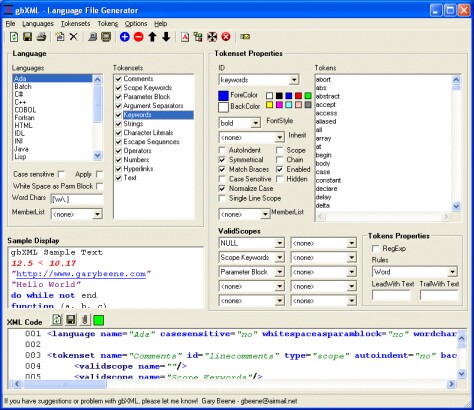Viewport: 474px width, 410px height.
Task: Pick the yellow palette color square
Action: [269, 105]
